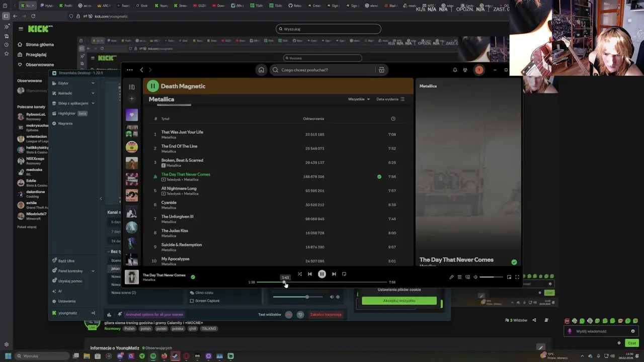
Task: Play 'Broken, Beat & Scarred' track
Action: [278, 162]
